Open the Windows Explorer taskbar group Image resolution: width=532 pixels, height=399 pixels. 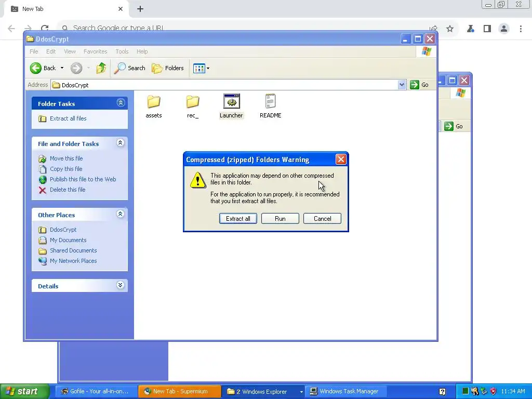coord(263,392)
